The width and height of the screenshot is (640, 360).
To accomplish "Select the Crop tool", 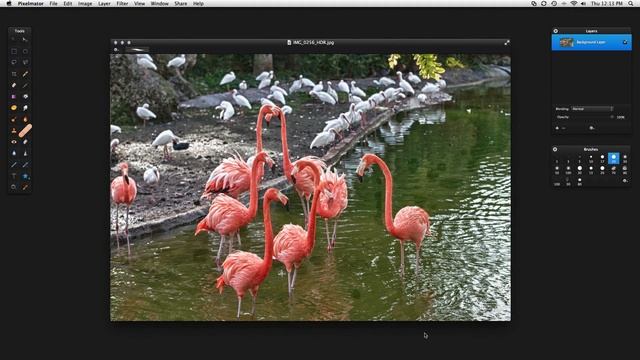I will (14, 74).
